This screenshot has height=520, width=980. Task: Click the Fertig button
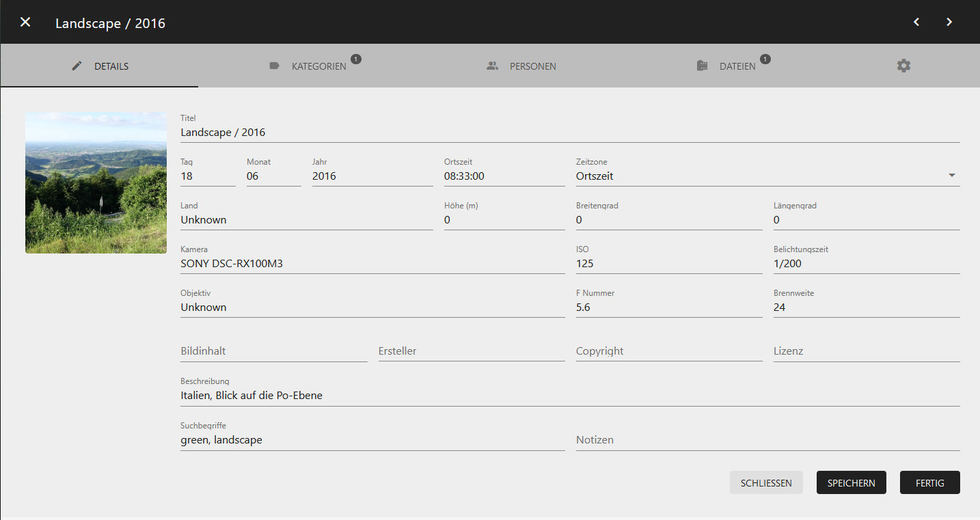(x=929, y=482)
